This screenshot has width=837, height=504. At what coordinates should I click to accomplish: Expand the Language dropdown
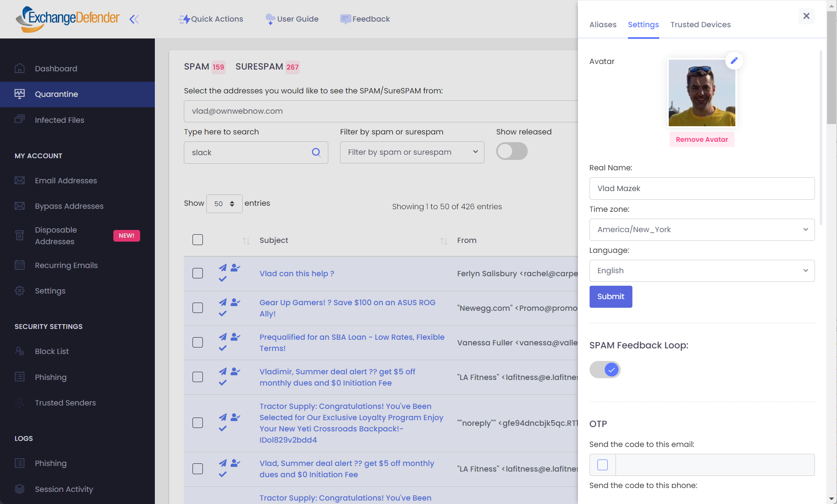(x=702, y=271)
